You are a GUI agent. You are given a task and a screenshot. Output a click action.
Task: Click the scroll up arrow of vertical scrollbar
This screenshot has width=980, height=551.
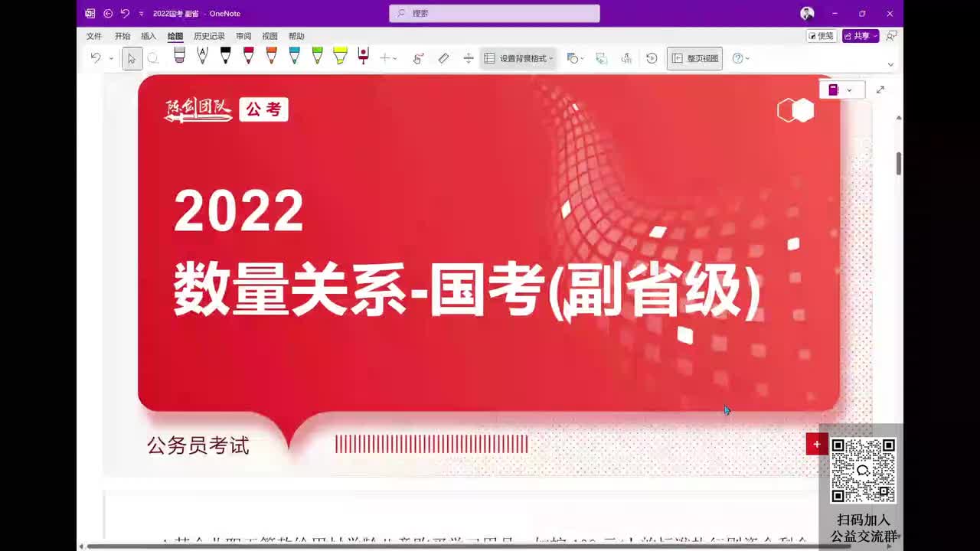[899, 117]
